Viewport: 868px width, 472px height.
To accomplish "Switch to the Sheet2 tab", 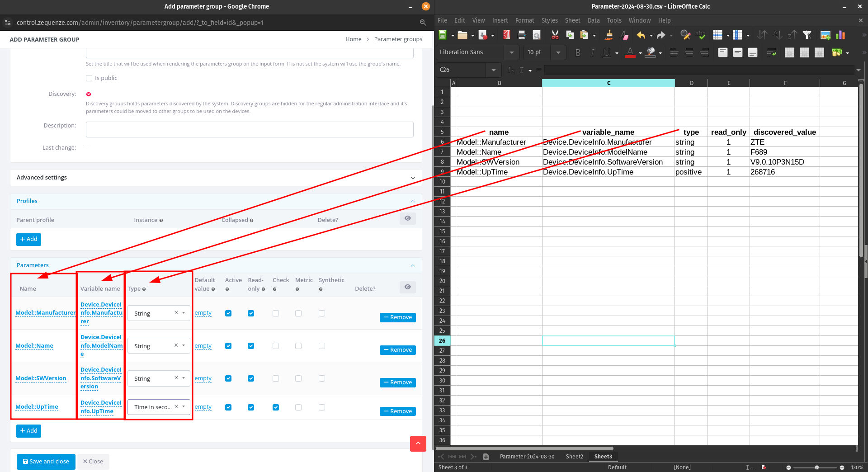I will tap(574, 457).
